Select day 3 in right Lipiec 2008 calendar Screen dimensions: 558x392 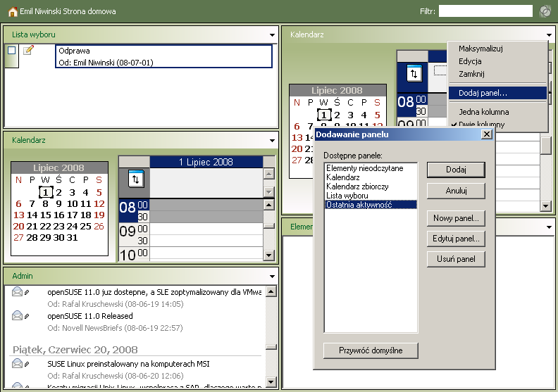coord(351,115)
